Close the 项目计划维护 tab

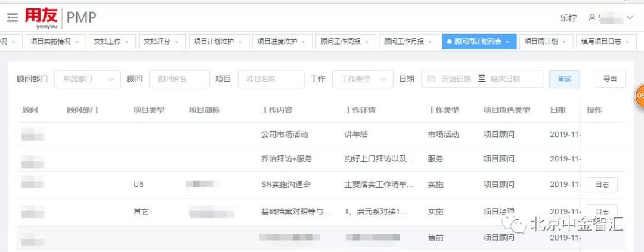pos(240,42)
